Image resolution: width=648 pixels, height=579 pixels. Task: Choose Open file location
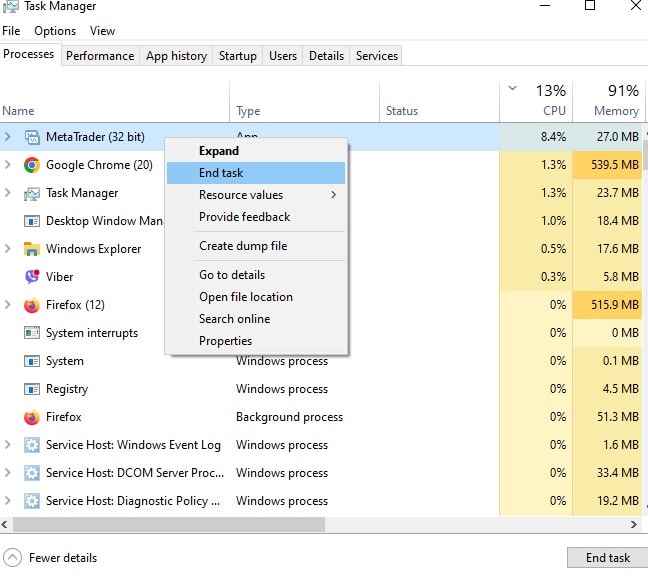coord(256,297)
